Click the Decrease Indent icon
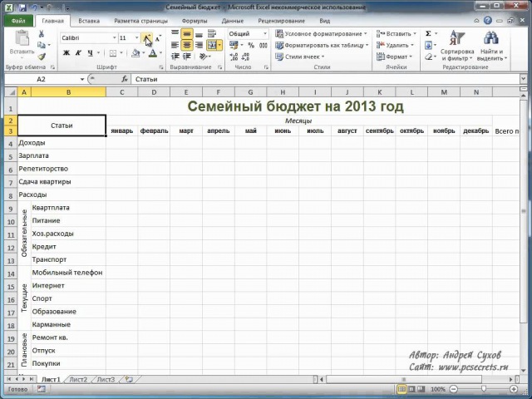The image size is (532, 399). pyautogui.click(x=175, y=57)
